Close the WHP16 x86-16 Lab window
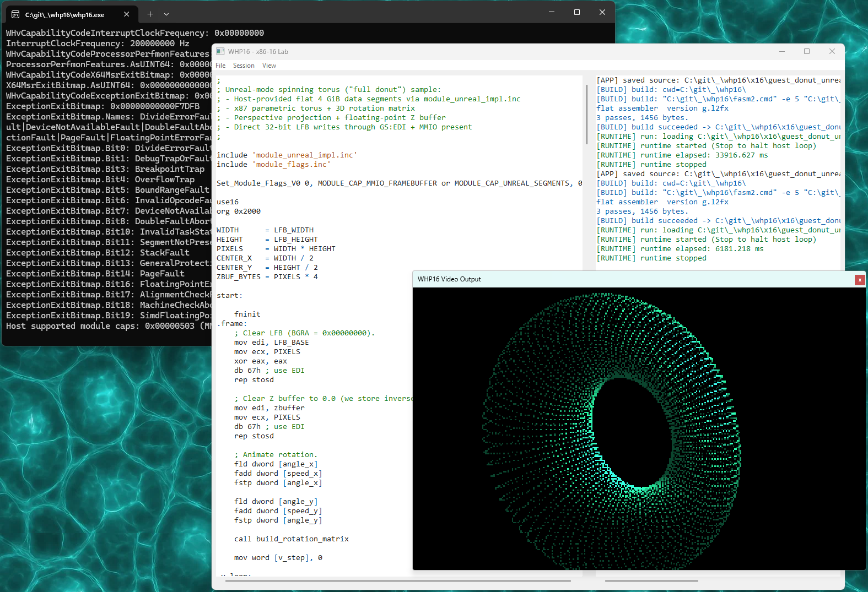The height and width of the screenshot is (592, 868). [832, 51]
